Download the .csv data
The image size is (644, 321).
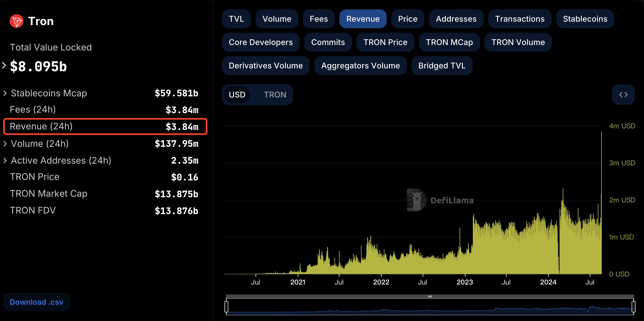[37, 302]
